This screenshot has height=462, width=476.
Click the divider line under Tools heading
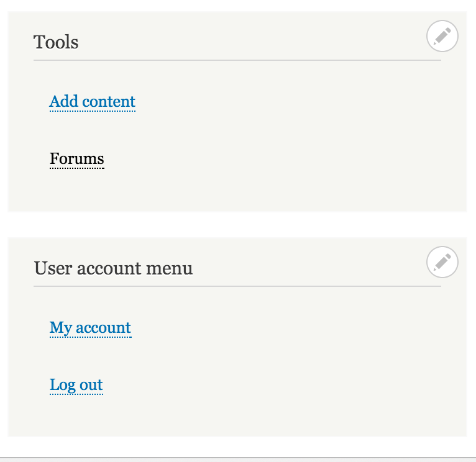coord(237,60)
